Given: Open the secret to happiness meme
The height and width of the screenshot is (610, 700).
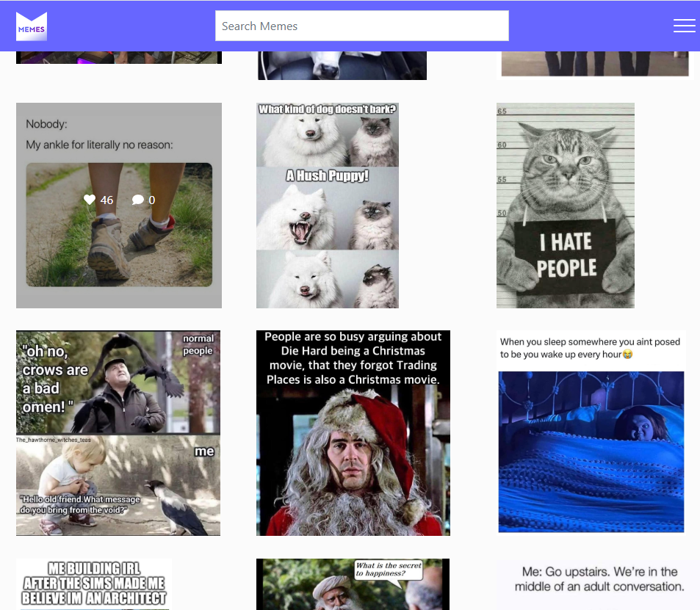Looking at the screenshot, I should pyautogui.click(x=353, y=584).
